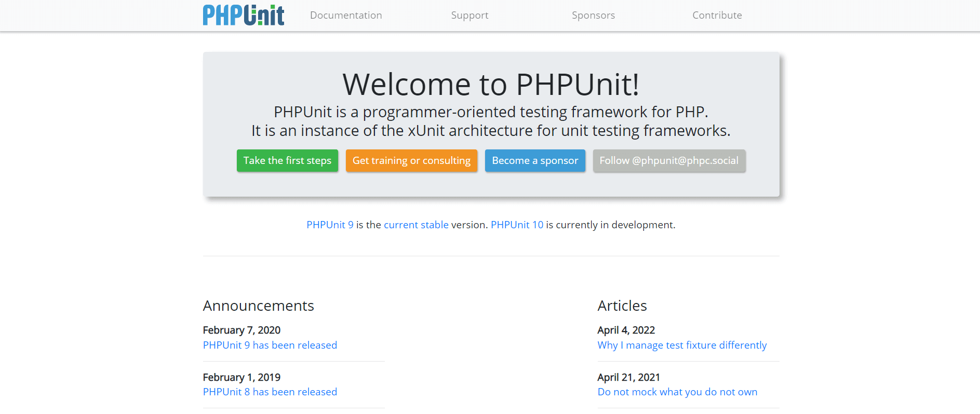This screenshot has width=980, height=414.
Task: Click the Announcements section heading
Action: click(259, 306)
